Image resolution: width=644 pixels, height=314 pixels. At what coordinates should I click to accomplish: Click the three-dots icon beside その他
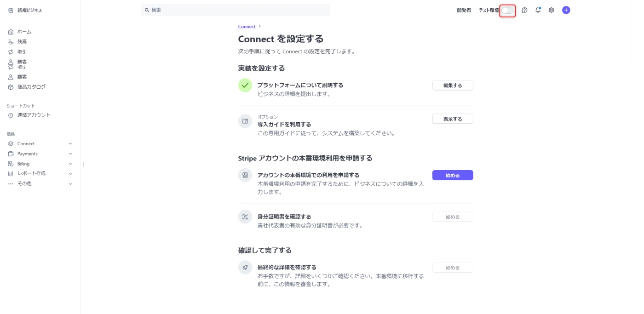(x=11, y=184)
